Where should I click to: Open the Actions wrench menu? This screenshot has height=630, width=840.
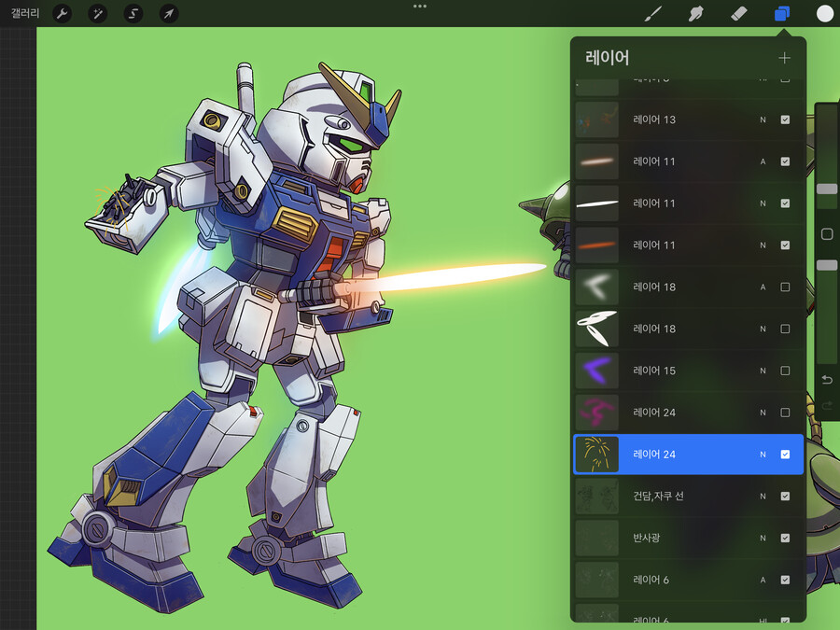pyautogui.click(x=63, y=13)
